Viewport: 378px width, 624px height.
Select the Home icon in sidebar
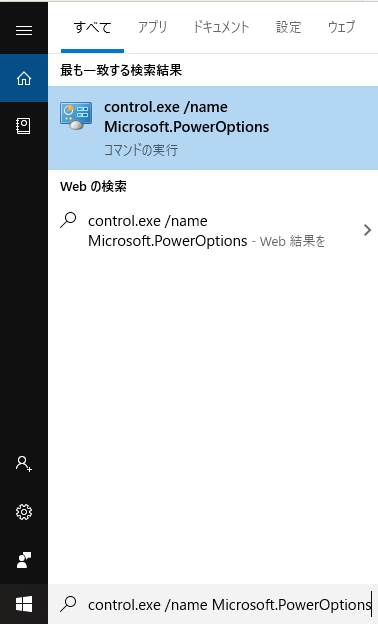click(x=24, y=78)
